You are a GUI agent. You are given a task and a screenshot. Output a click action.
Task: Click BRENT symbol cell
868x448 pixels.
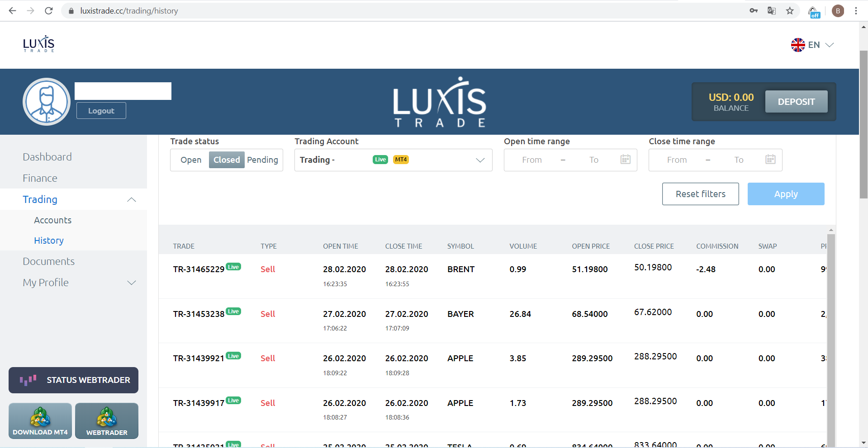[461, 269]
